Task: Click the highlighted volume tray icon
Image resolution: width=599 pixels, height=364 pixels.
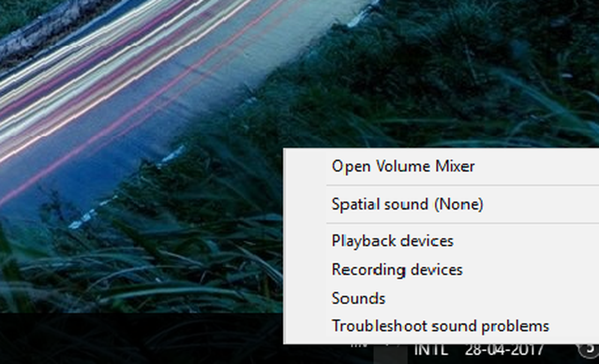Action: click(390, 354)
